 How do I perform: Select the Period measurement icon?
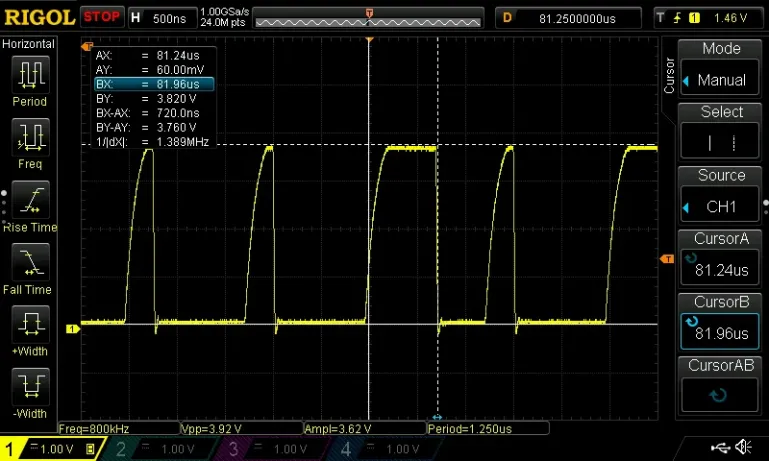click(x=30, y=75)
